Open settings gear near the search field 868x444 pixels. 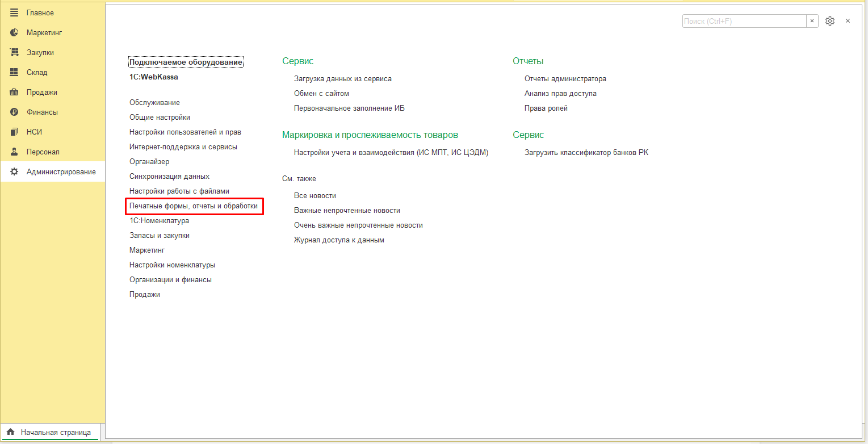coord(830,21)
